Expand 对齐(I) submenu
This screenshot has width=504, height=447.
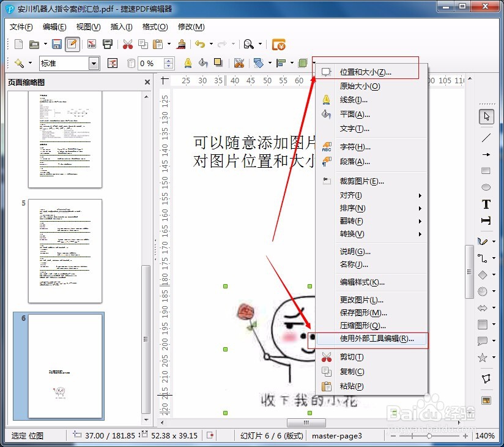click(372, 195)
